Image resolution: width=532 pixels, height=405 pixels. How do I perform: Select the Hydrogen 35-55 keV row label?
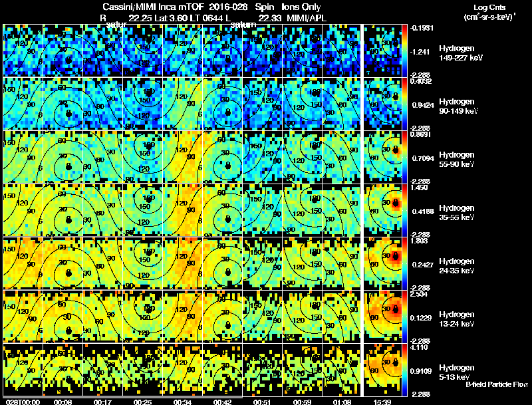coord(457,213)
